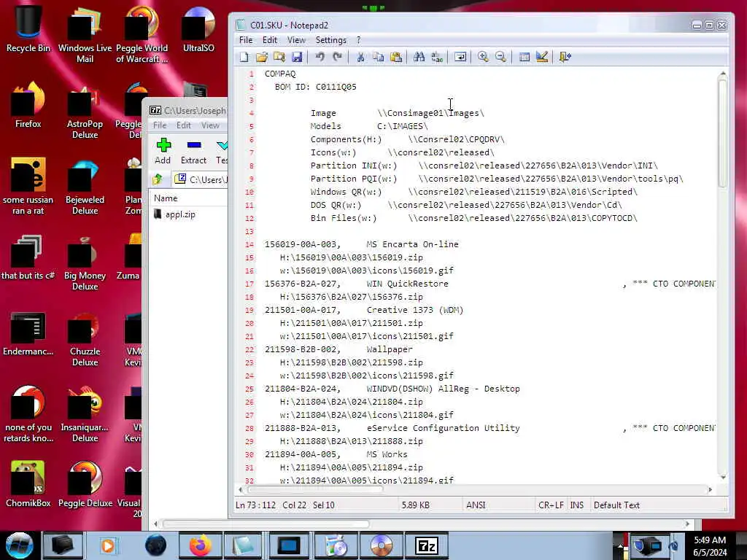
Task: Click the Cut scissors icon
Action: [360, 57]
